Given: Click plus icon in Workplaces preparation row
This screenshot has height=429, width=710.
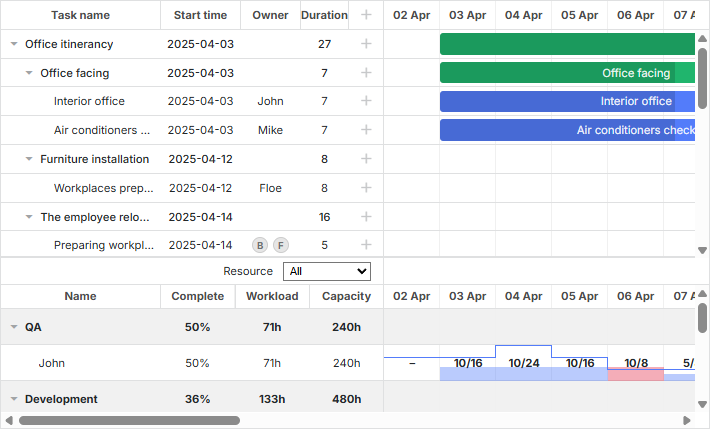Looking at the screenshot, I should point(366,187).
